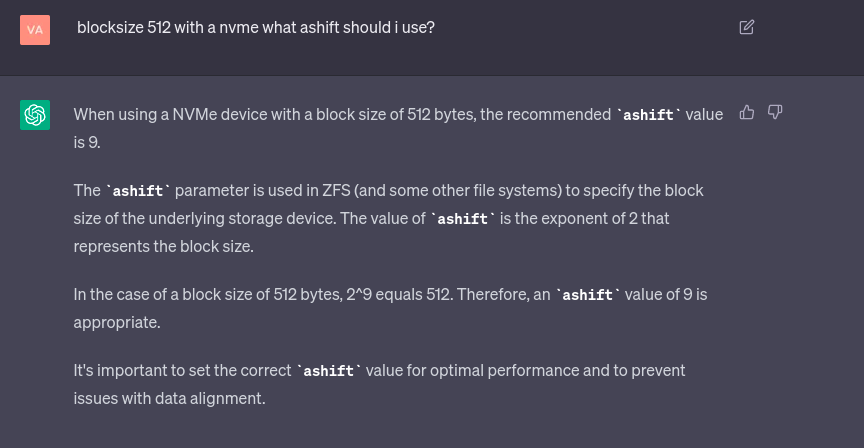Click the word "appropriate." in the third paragraph
The height and width of the screenshot is (448, 864).
coord(116,322)
